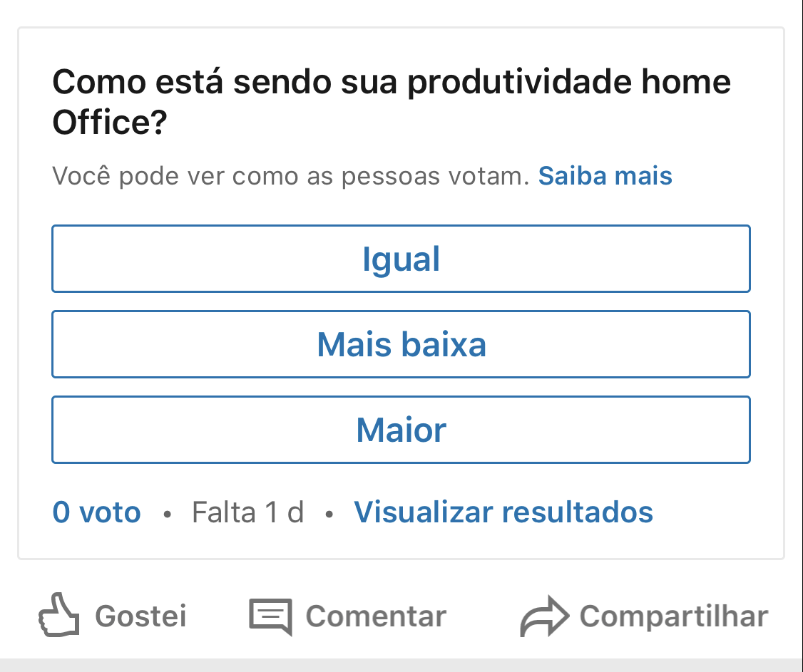
Task: Tap the curved arrow share icon
Action: [x=544, y=616]
